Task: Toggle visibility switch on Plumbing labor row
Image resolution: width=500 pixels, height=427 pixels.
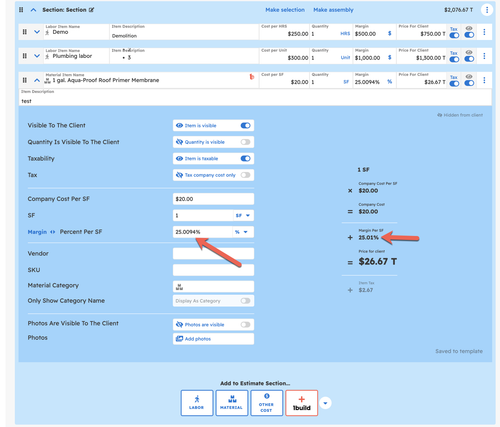Action: [x=469, y=59]
